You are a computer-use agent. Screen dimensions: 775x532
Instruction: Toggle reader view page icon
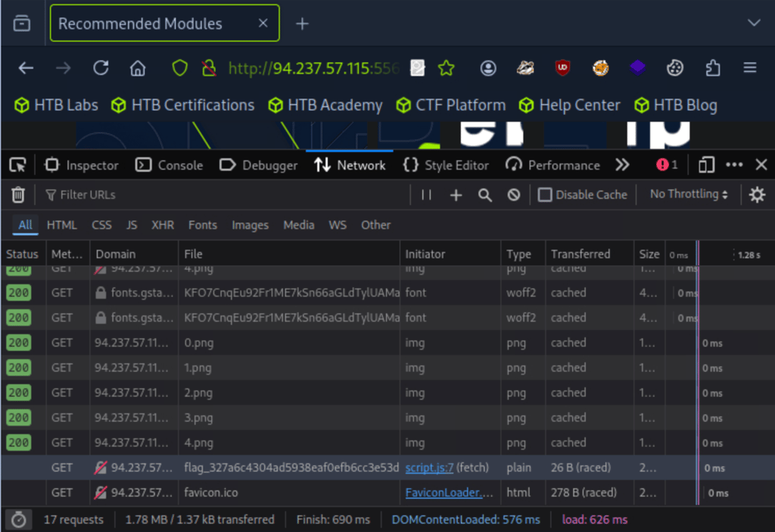tap(418, 68)
